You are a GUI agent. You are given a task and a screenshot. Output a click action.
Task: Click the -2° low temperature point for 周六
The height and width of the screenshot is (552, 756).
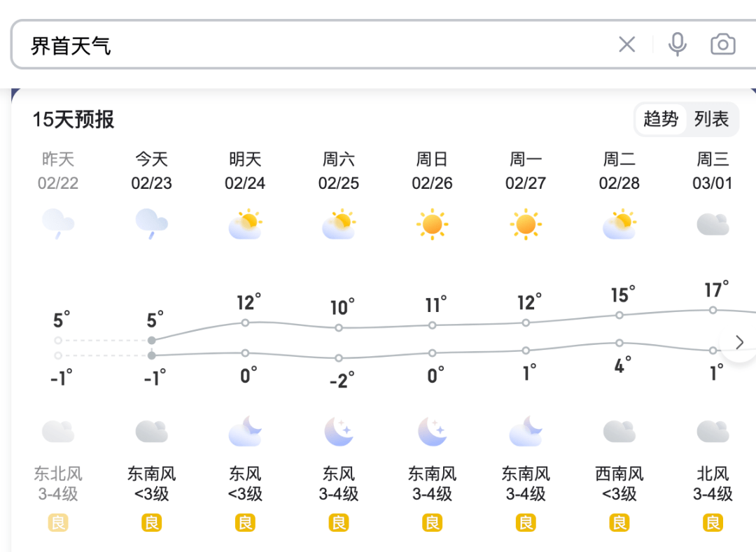(x=339, y=358)
